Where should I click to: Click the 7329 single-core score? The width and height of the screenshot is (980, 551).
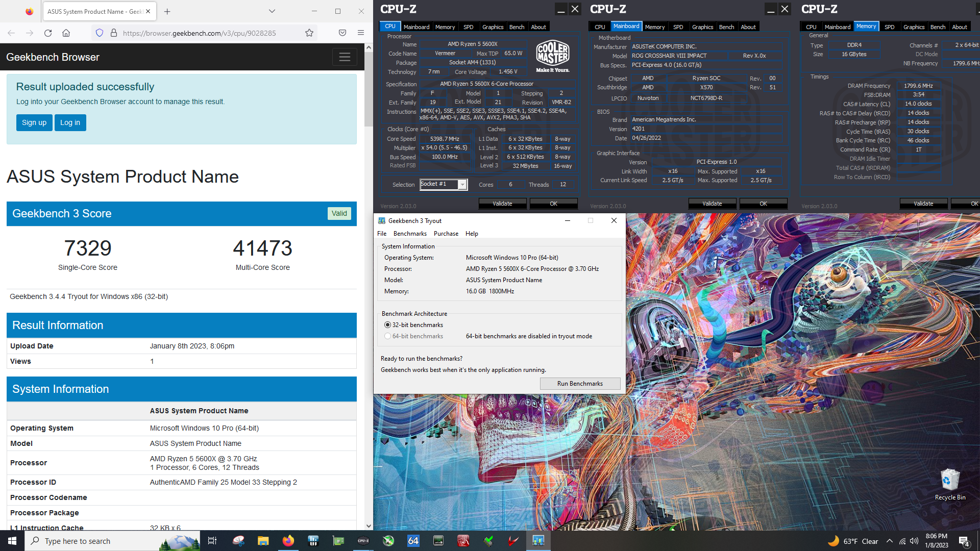(88, 248)
